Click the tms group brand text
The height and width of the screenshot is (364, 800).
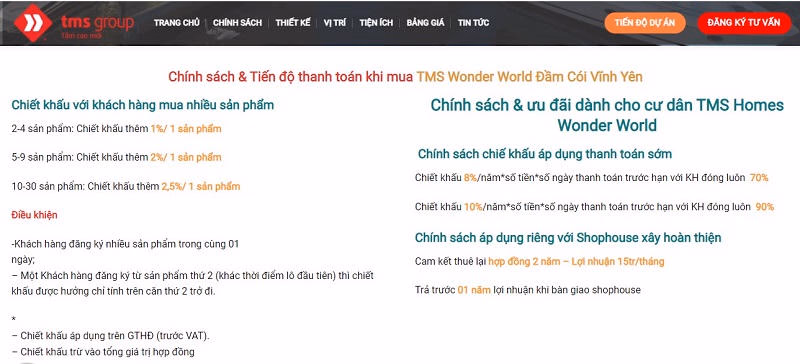click(x=97, y=22)
